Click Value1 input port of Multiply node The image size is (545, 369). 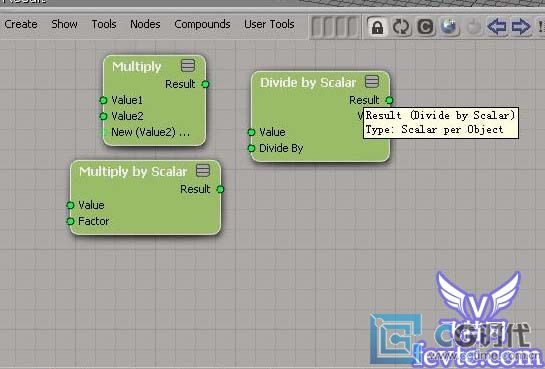click(103, 100)
